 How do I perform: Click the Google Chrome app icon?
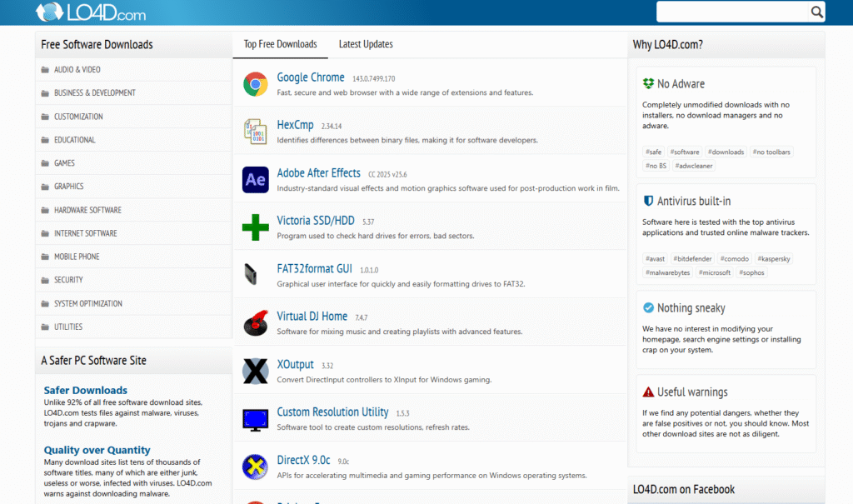pyautogui.click(x=255, y=84)
